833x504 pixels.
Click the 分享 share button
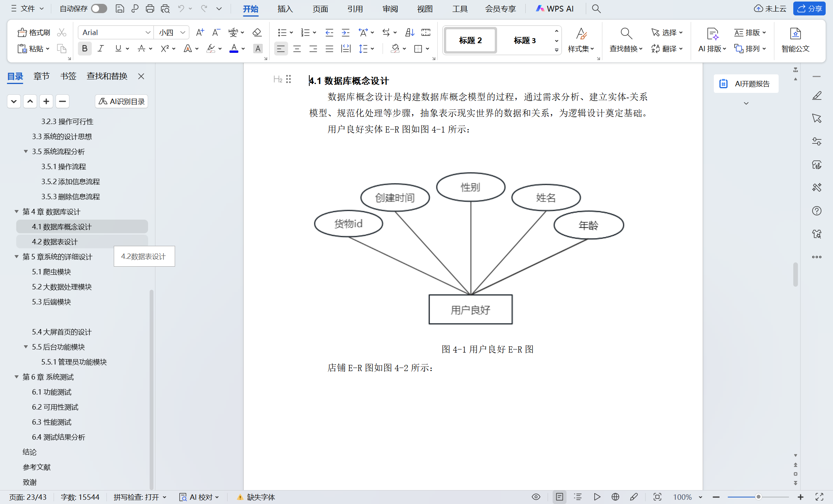(809, 8)
